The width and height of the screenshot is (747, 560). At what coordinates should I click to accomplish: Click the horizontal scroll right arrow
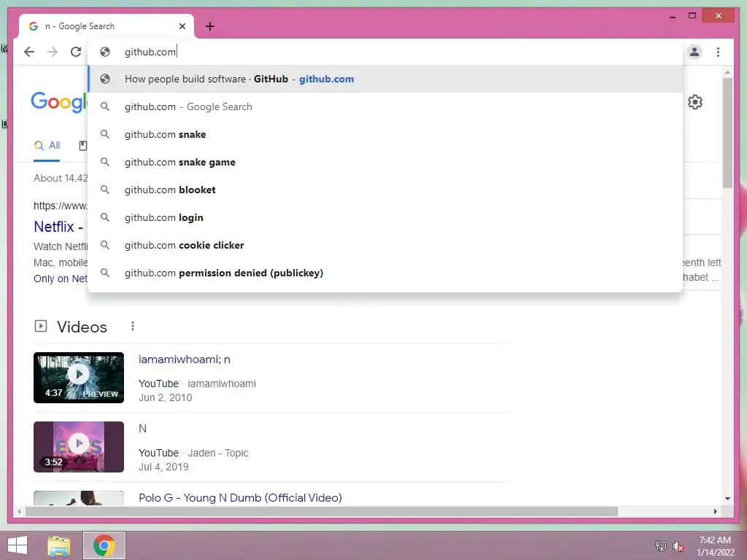click(x=715, y=511)
